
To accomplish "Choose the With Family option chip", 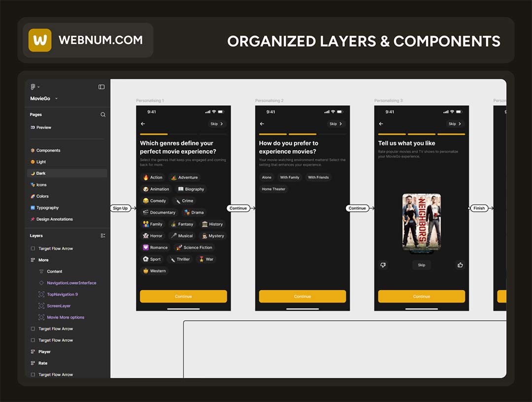I will coord(290,177).
